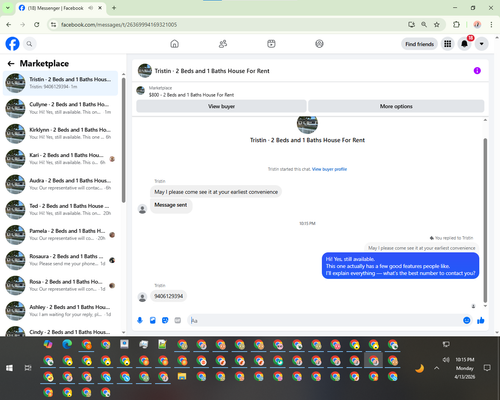Image resolution: width=500 pixels, height=400 pixels.
Task: Click the Find friends button
Action: pyautogui.click(x=419, y=44)
